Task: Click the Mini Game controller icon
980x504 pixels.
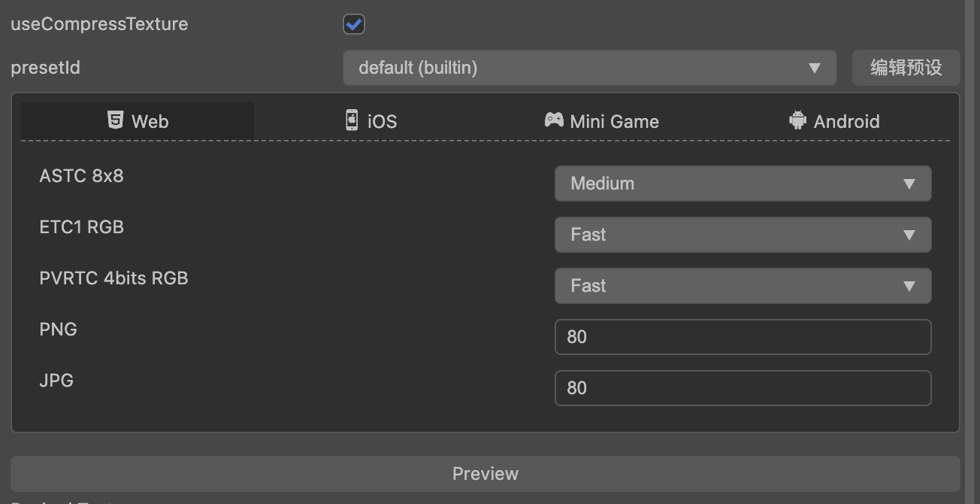Action: coord(554,120)
